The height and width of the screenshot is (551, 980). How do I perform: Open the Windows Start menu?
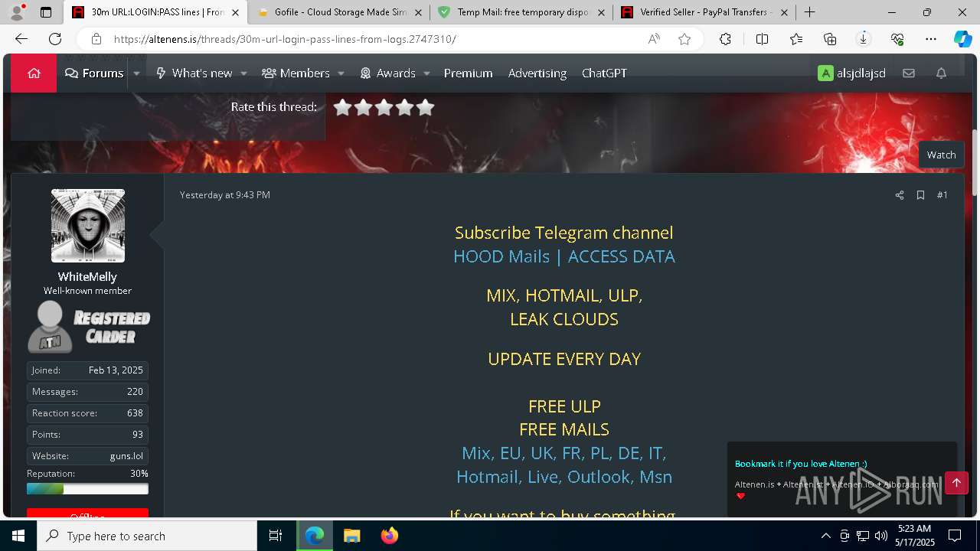18,536
